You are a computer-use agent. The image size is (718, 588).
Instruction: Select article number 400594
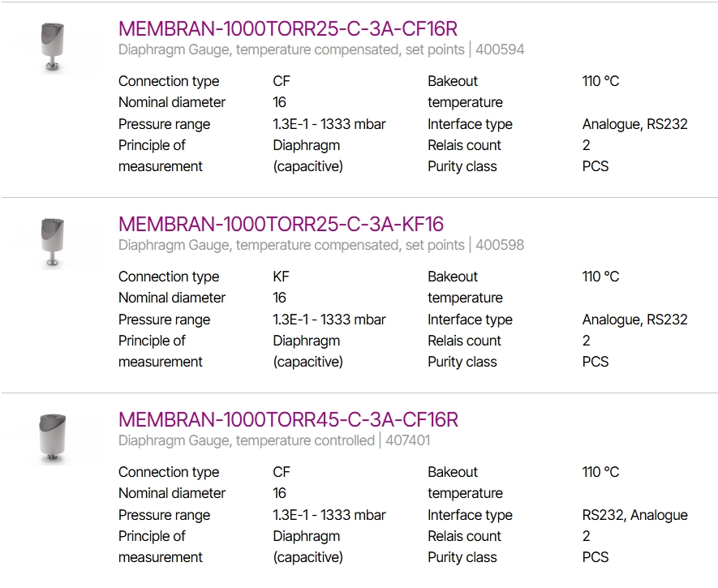point(500,49)
